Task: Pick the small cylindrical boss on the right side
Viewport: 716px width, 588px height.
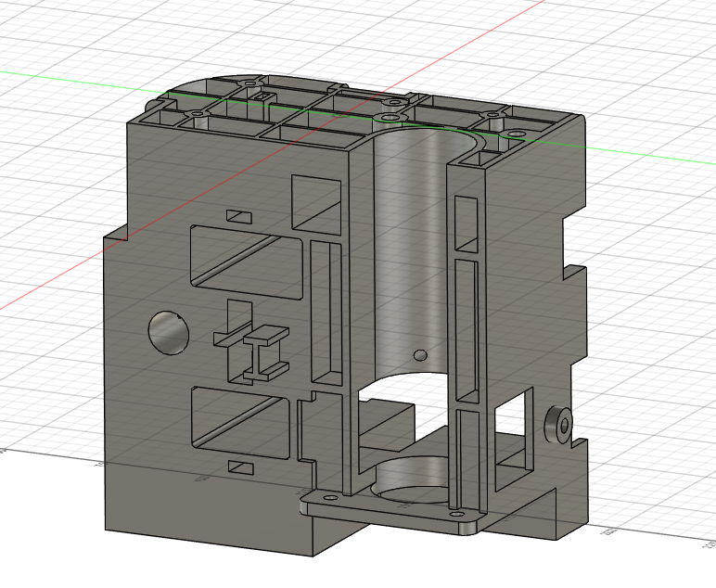Action: [x=558, y=426]
